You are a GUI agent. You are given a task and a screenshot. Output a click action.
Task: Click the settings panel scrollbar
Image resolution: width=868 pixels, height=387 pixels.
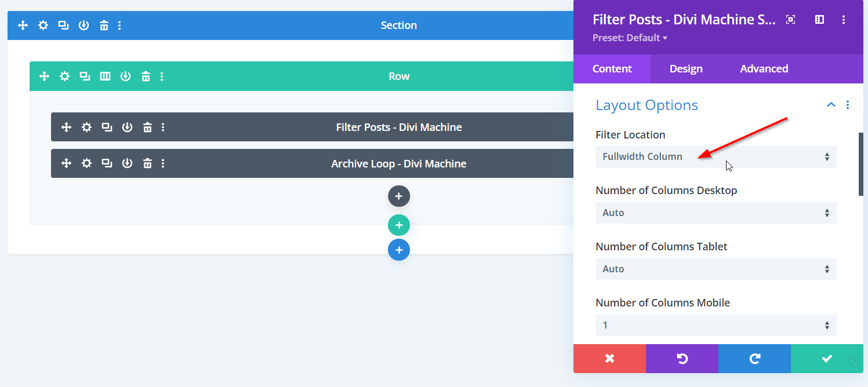tap(860, 164)
